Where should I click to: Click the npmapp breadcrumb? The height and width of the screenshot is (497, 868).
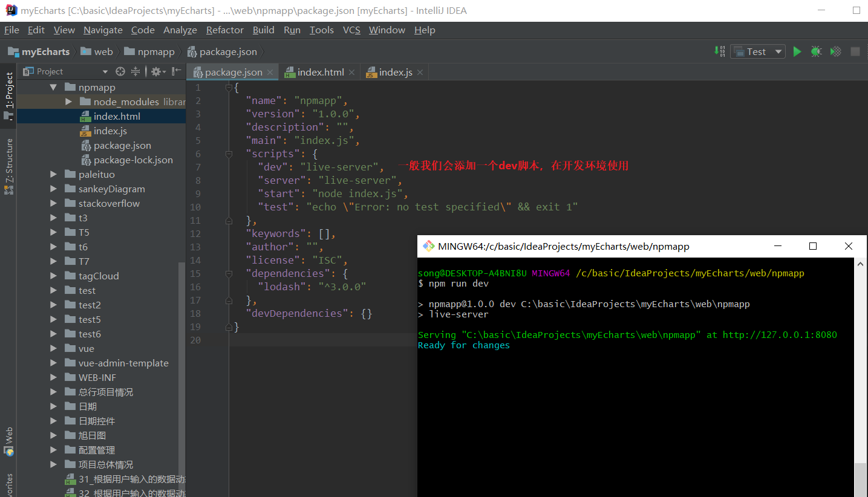pos(149,52)
